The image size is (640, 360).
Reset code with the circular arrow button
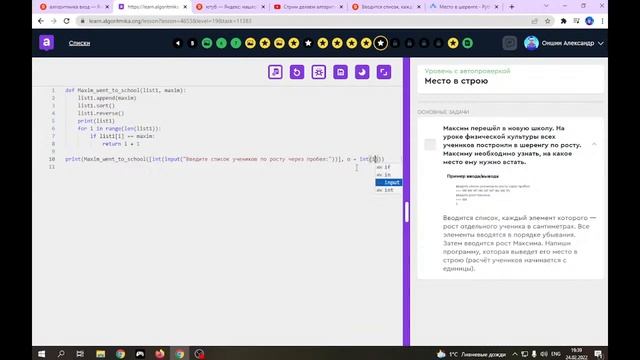(297, 72)
